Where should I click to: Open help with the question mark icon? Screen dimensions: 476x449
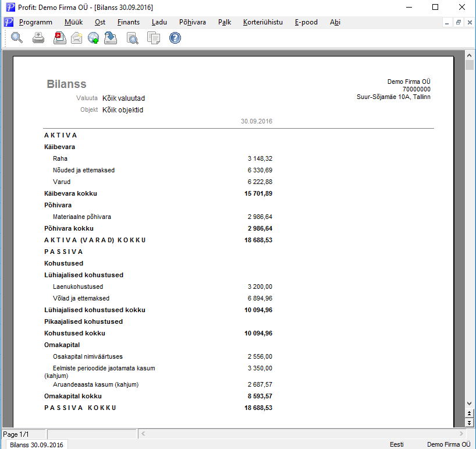click(175, 38)
